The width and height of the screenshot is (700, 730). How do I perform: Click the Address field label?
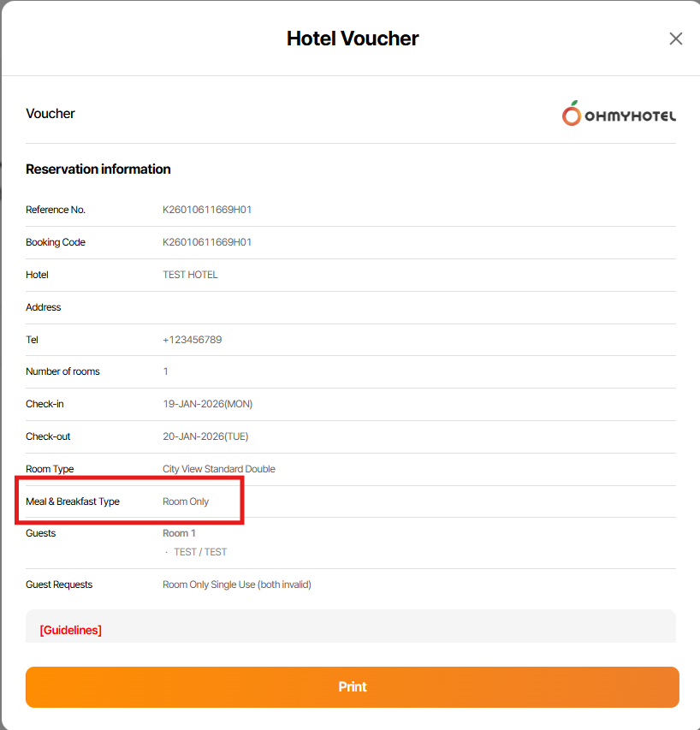[44, 307]
